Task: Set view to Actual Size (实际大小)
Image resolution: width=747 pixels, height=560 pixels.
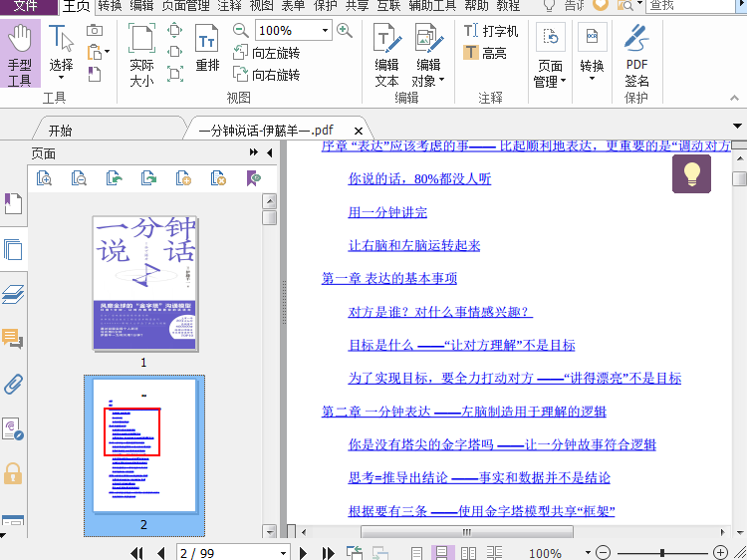Action: coord(141,55)
